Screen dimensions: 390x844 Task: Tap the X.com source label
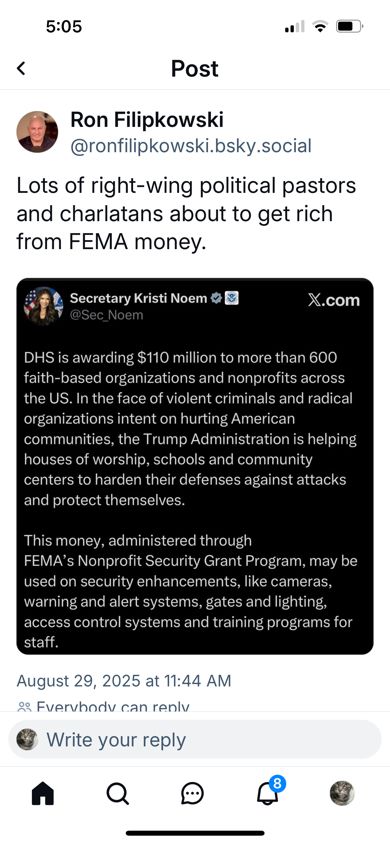pyautogui.click(x=334, y=300)
